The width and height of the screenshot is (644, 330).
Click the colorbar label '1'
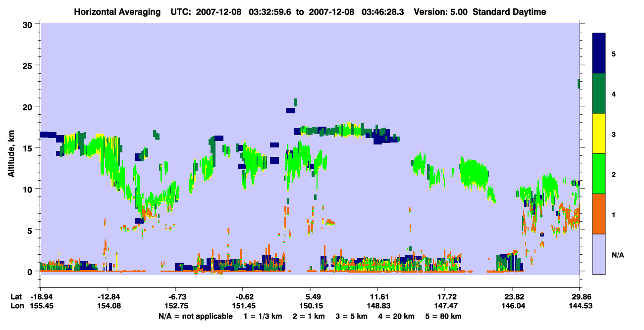[x=614, y=215]
